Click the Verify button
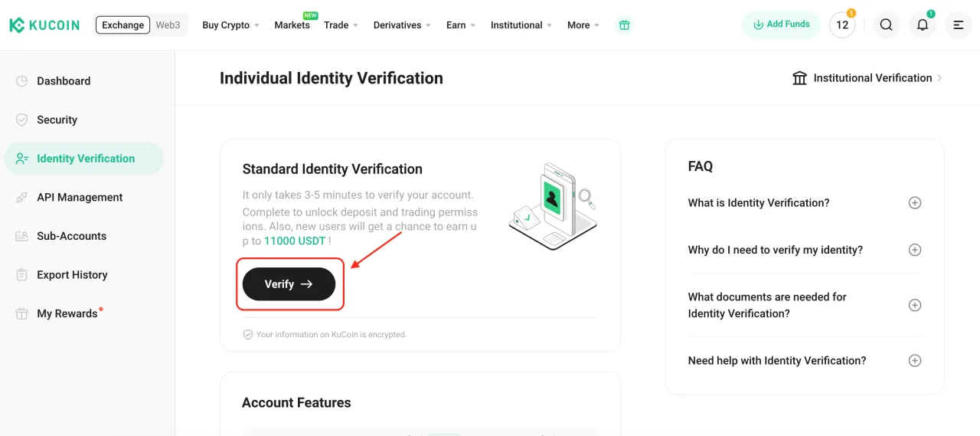980x436 pixels. tap(289, 284)
